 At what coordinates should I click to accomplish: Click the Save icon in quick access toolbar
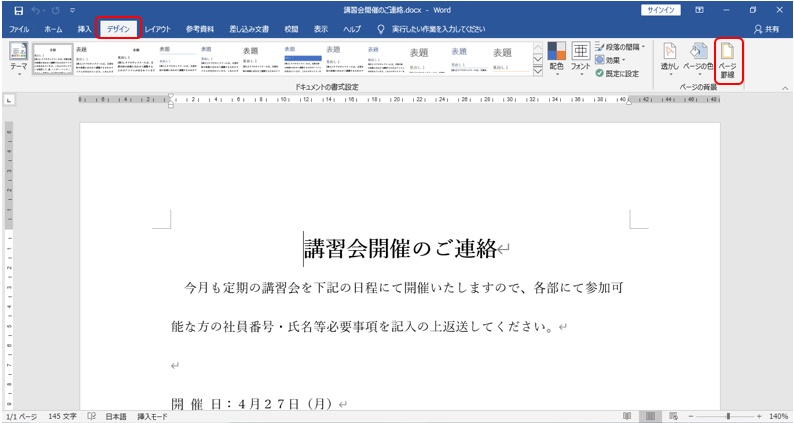point(17,10)
